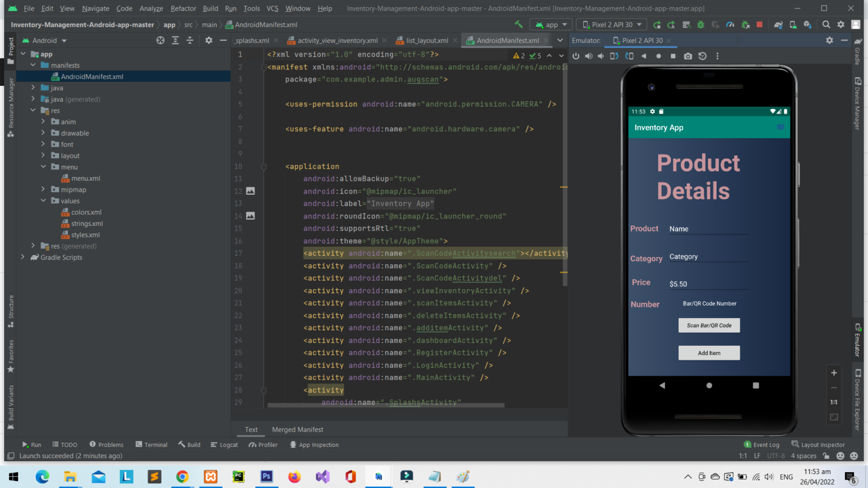This screenshot has width=868, height=488.
Task: Open the app run configuration dropdown
Action: click(x=551, y=24)
